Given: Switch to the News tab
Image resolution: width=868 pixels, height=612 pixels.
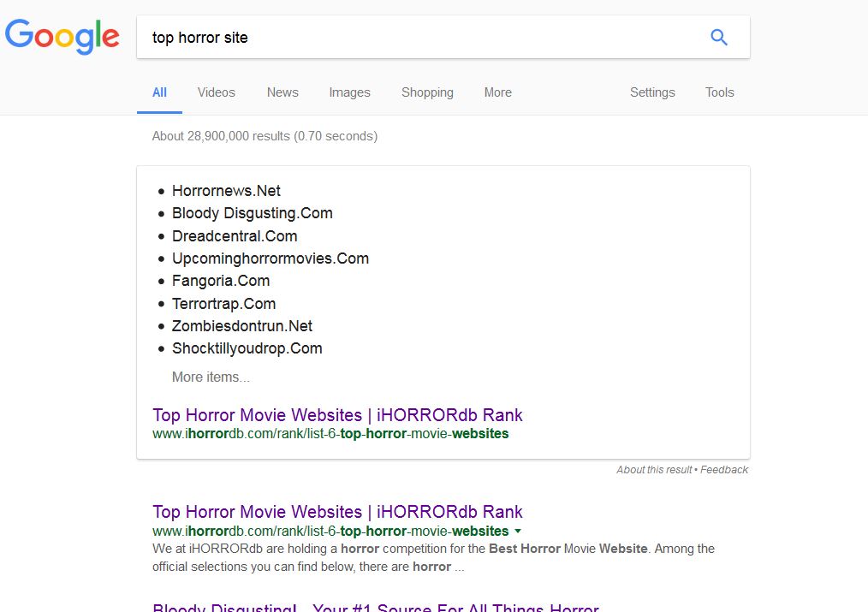Looking at the screenshot, I should click(282, 92).
